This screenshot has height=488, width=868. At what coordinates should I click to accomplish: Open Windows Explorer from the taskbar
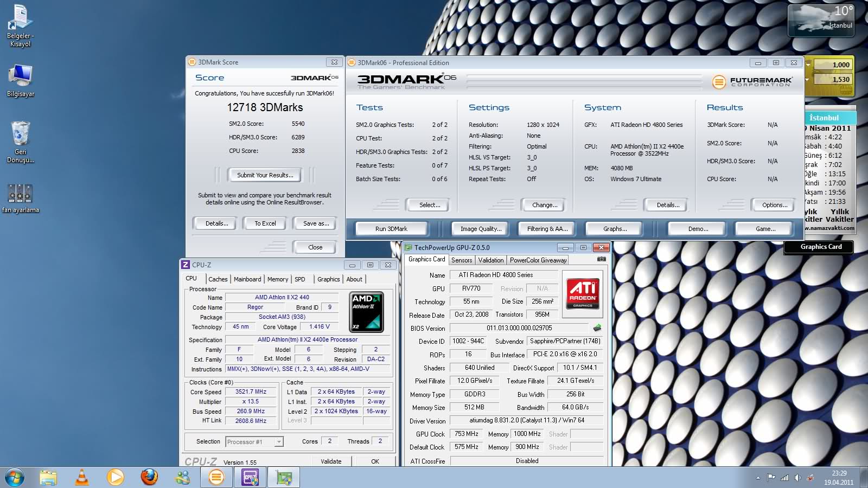pyautogui.click(x=48, y=477)
